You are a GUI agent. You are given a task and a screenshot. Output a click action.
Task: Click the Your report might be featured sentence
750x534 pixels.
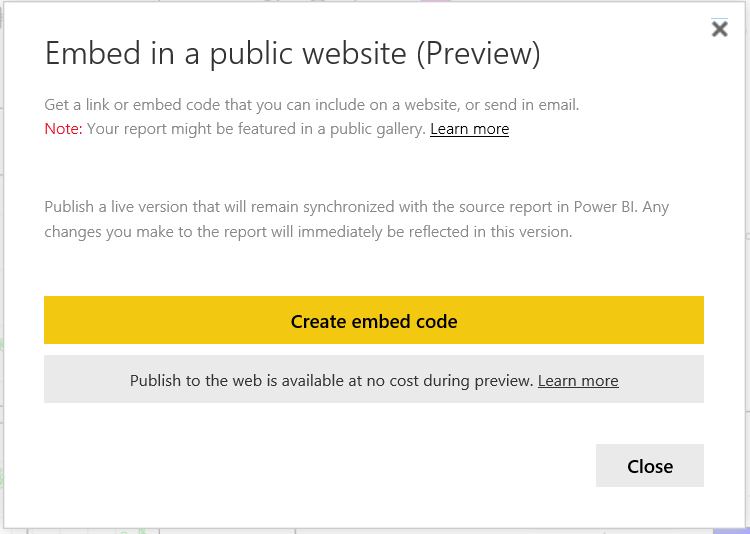[x=256, y=129]
